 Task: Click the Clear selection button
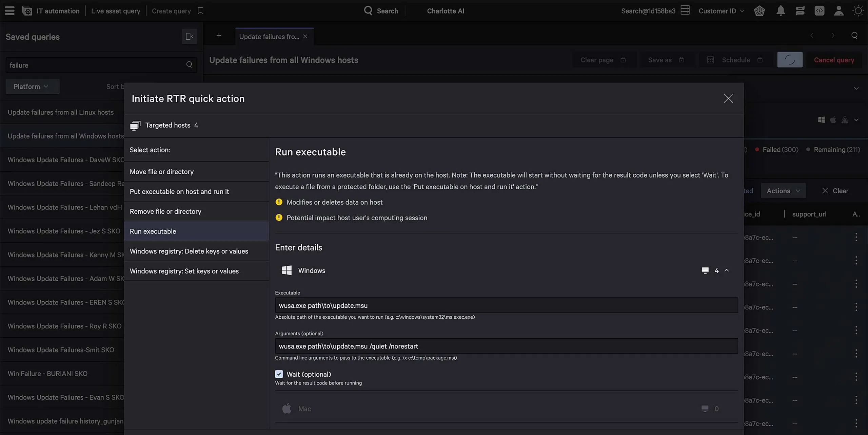[x=835, y=191]
